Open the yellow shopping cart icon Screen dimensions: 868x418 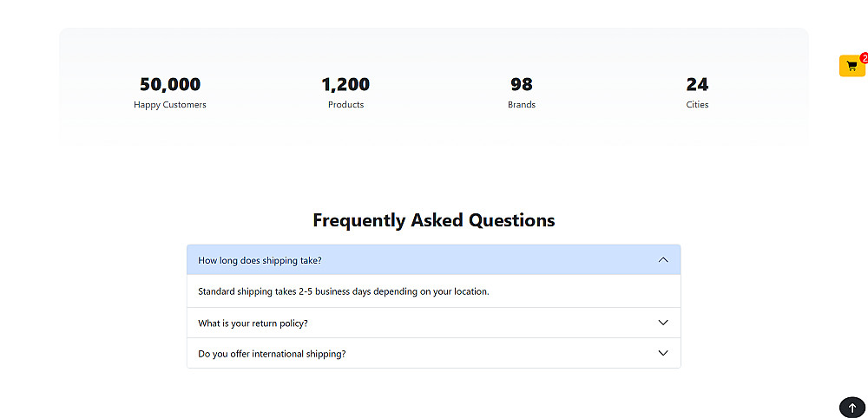tap(851, 67)
